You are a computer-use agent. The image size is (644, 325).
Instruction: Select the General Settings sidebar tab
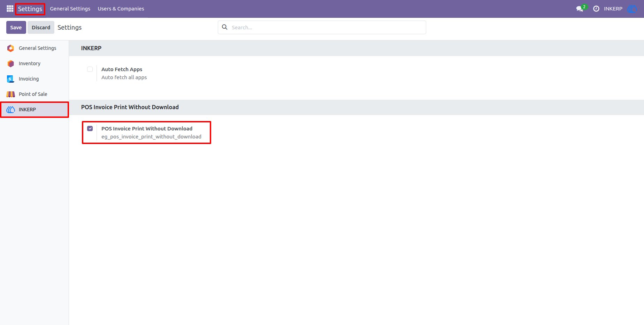pyautogui.click(x=34, y=48)
